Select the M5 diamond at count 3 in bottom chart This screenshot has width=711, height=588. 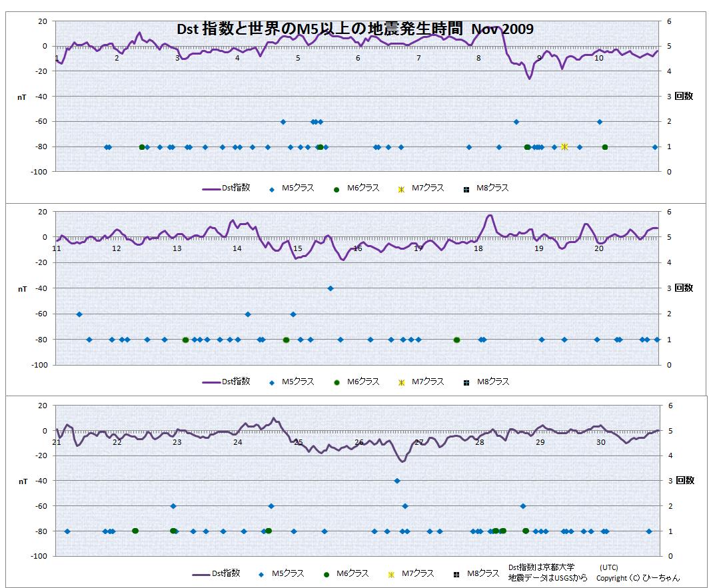point(397,481)
